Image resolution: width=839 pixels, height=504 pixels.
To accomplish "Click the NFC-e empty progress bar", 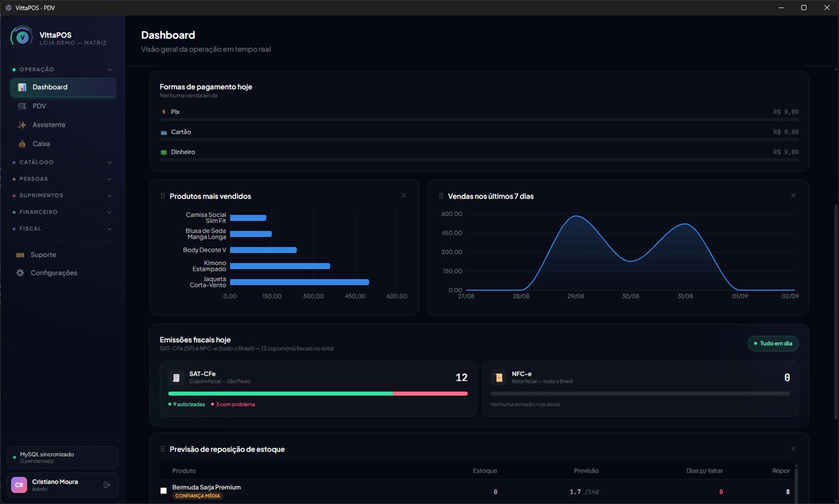I will [640, 393].
